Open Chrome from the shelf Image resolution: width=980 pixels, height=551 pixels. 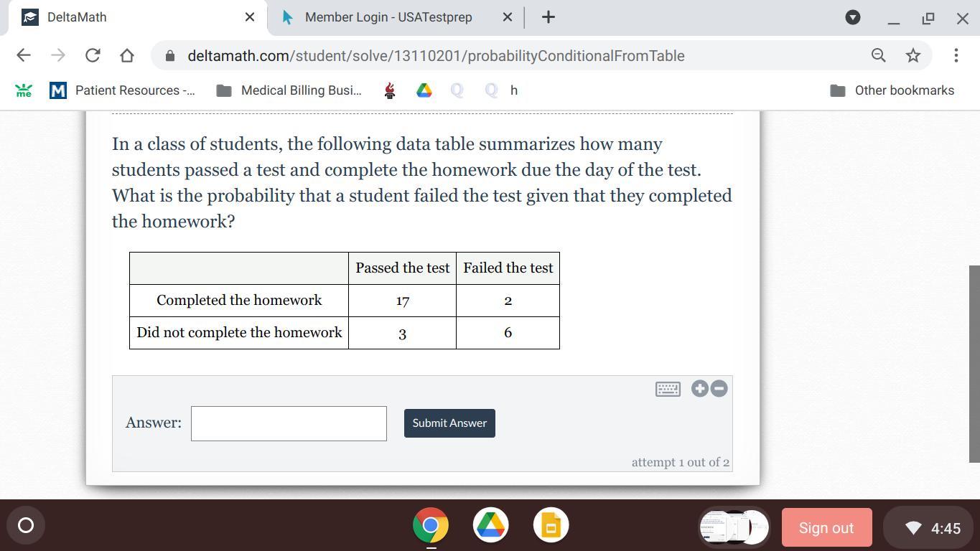(431, 526)
